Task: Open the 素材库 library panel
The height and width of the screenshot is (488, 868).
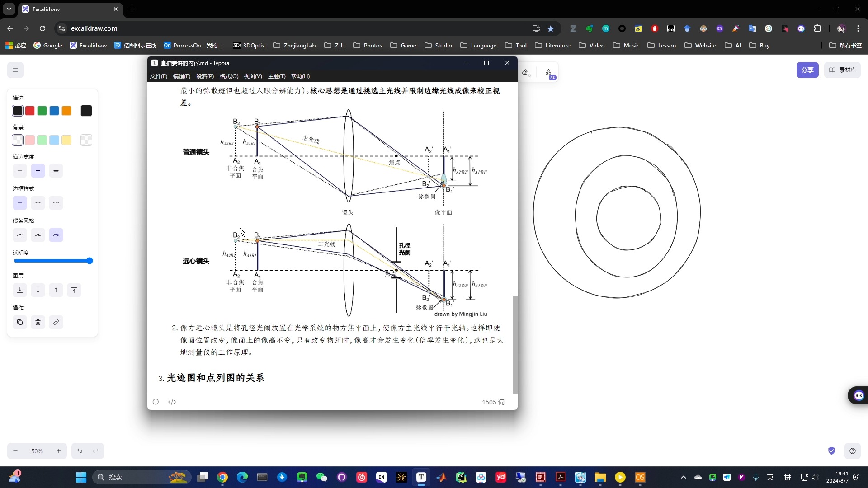Action: coord(843,70)
